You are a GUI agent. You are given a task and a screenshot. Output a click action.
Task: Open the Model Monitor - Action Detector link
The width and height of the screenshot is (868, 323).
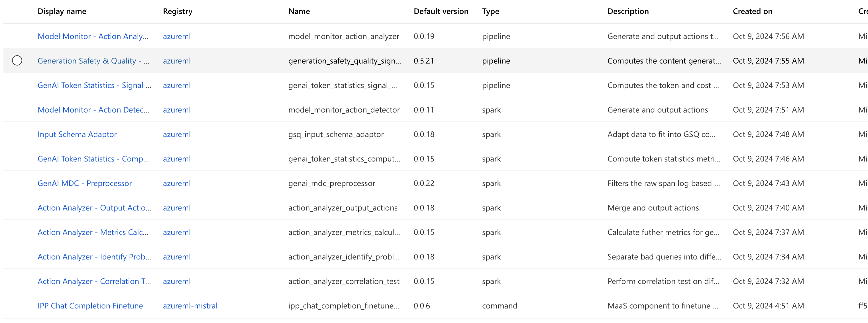coord(93,110)
